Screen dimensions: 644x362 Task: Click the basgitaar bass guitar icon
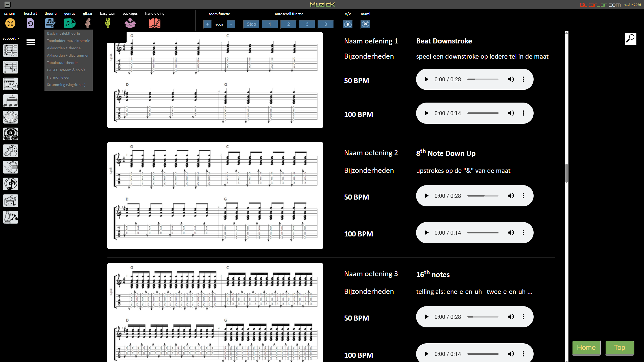point(108,23)
